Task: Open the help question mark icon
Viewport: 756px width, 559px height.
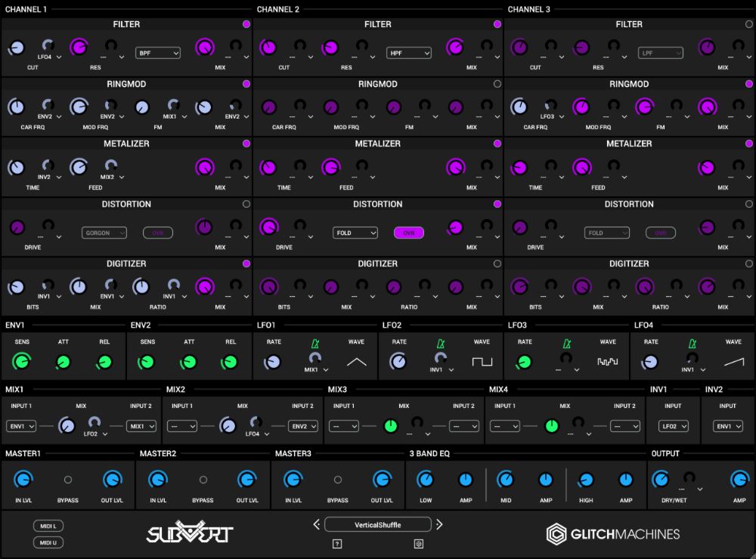Action: point(337,543)
